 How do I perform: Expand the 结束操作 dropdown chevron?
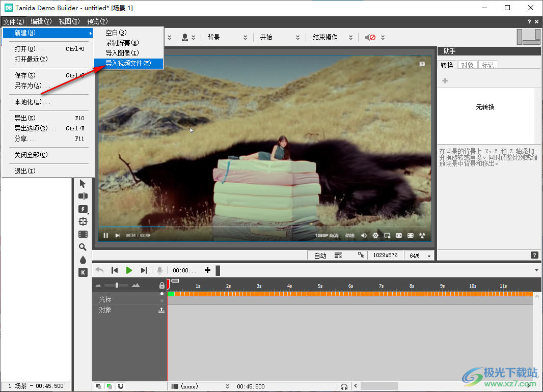(350, 37)
